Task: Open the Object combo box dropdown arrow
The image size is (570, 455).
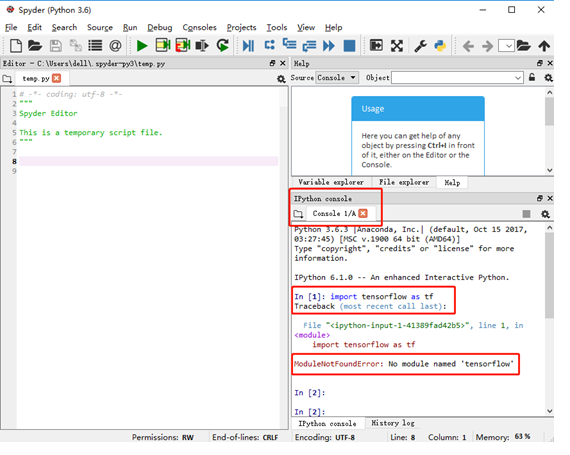Action: (x=518, y=78)
